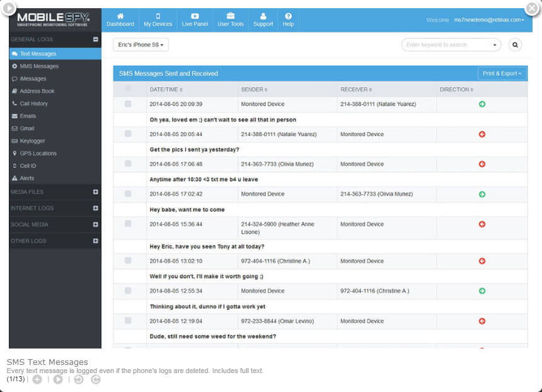Viewport: 542px width, 392px height.
Task: Click the slideshow play button below caption
Action: tap(58, 379)
